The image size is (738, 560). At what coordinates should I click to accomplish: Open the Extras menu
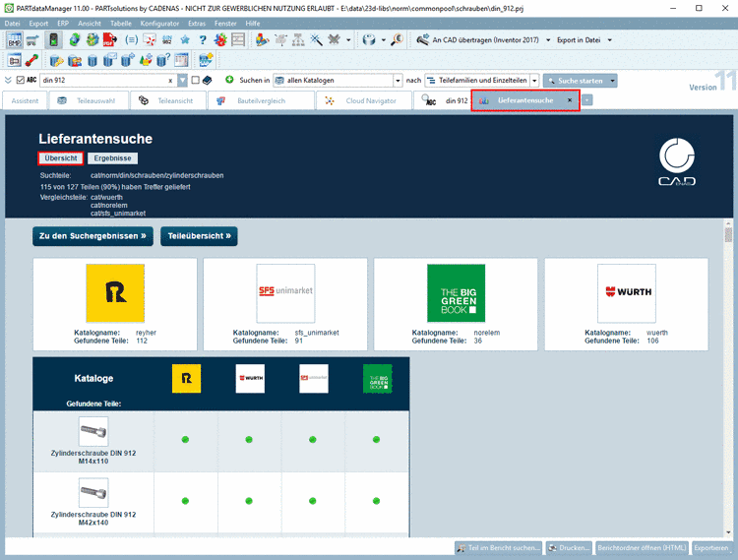(197, 23)
